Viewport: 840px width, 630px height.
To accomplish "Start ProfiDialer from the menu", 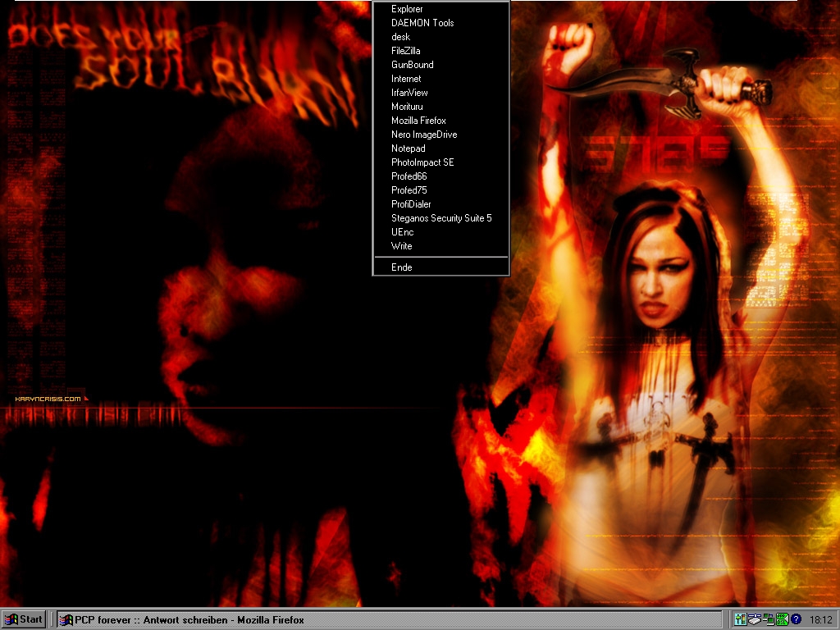I will [441, 204].
